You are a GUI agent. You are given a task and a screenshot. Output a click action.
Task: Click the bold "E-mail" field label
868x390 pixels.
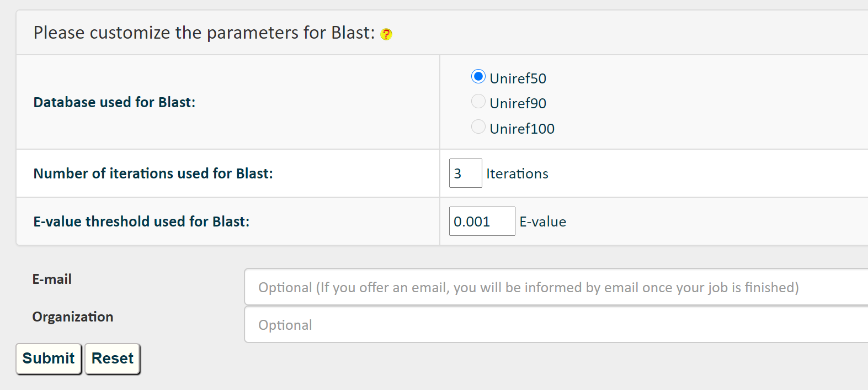click(x=52, y=279)
